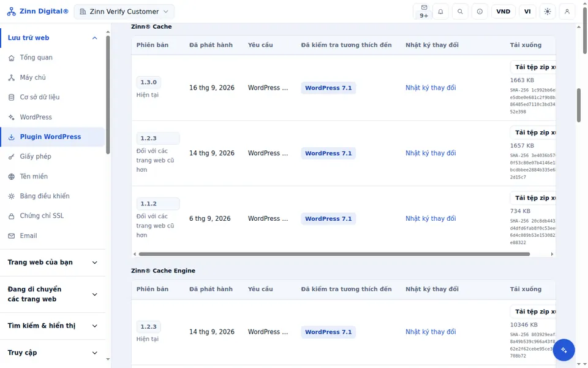The height and width of the screenshot is (368, 588).
Task: Open notifications bell icon
Action: (440, 11)
